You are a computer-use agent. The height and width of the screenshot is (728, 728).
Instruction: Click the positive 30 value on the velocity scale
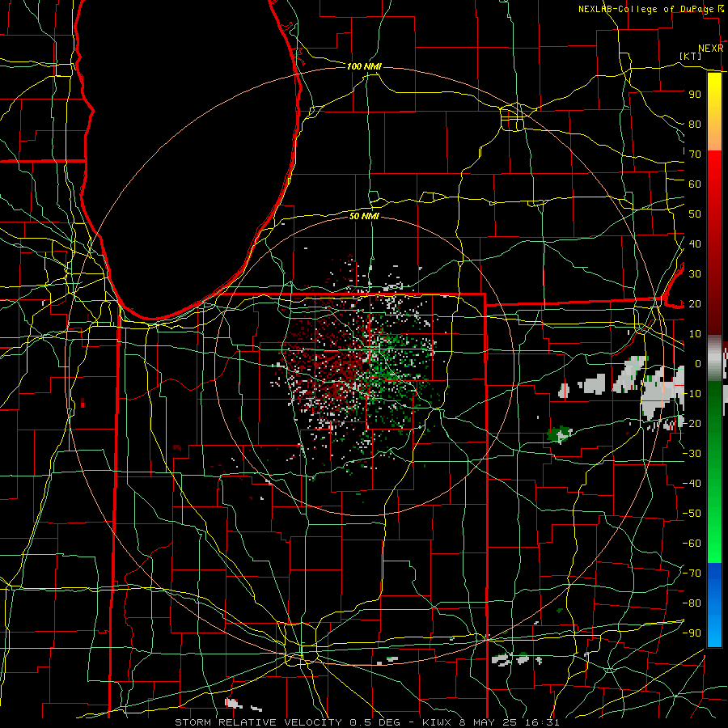pyautogui.click(x=695, y=274)
